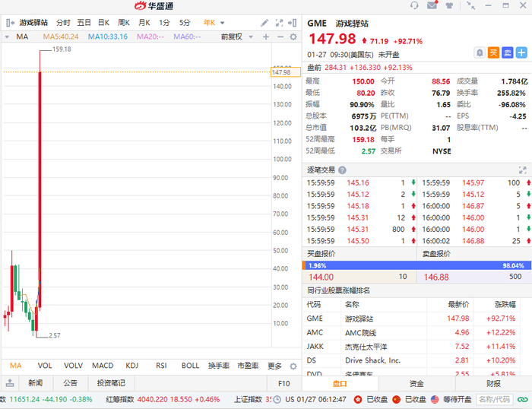The height and width of the screenshot is (409, 532).
Task: Select the 年K yearly chart
Action: 209,23
